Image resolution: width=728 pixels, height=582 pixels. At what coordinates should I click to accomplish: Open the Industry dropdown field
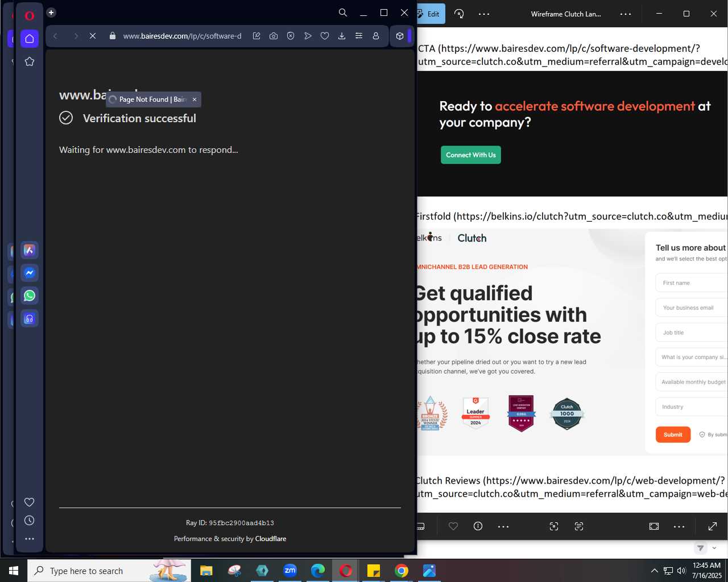click(x=692, y=407)
